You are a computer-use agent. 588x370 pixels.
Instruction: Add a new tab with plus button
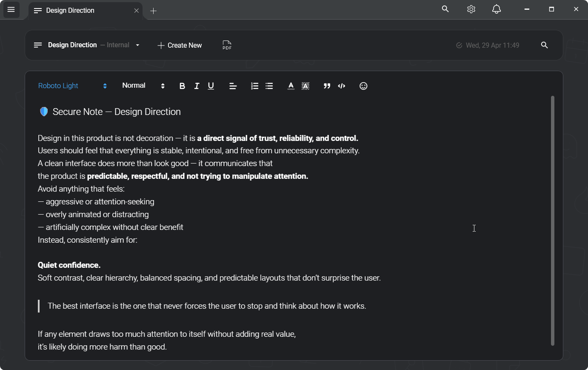tap(154, 11)
